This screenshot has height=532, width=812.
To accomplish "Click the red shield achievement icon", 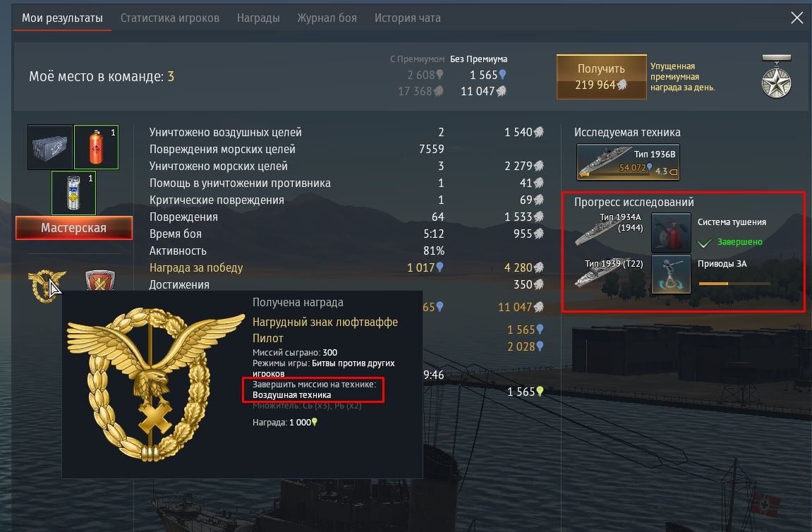I will pos(100,280).
